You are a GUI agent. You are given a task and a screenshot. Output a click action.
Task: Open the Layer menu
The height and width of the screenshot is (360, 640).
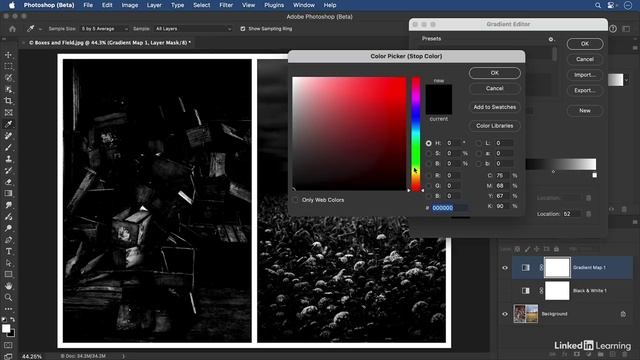coord(154,5)
